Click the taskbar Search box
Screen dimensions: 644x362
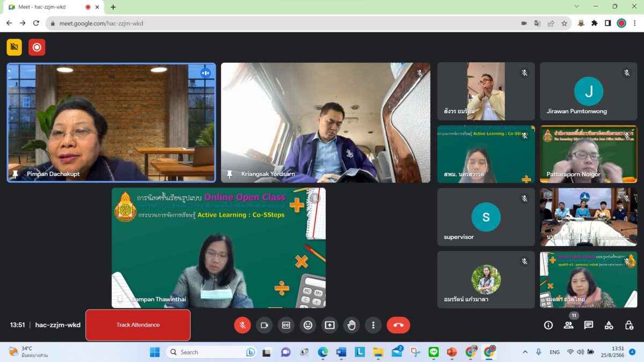(211, 352)
